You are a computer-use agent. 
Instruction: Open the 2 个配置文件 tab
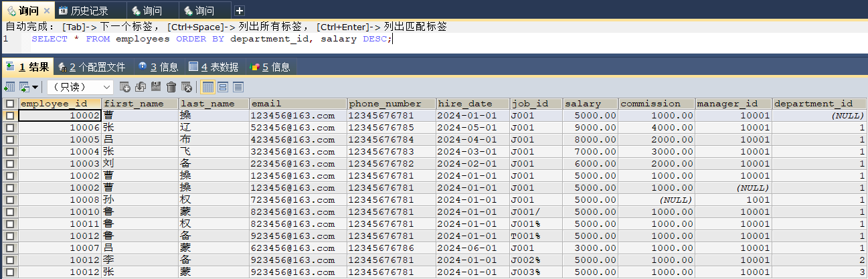tap(92, 67)
